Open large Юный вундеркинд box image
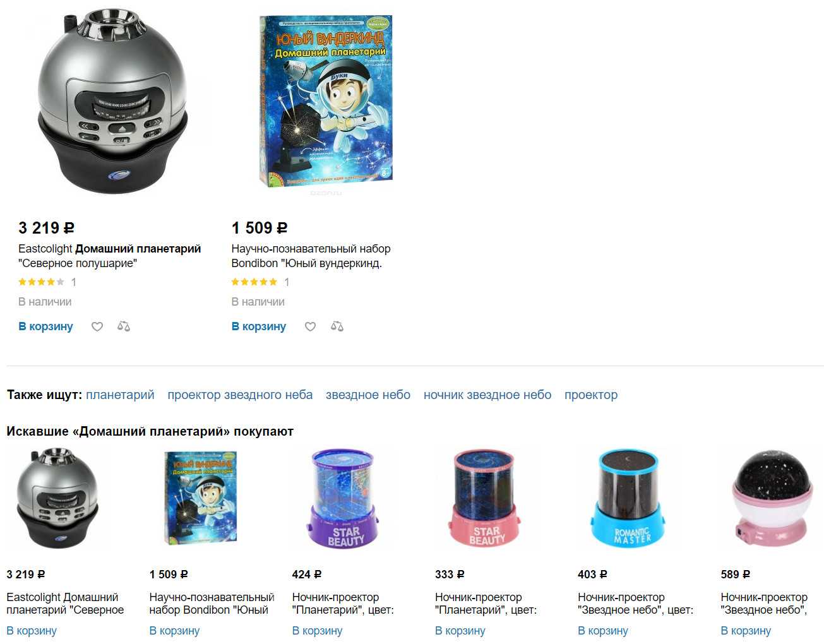 [326, 101]
